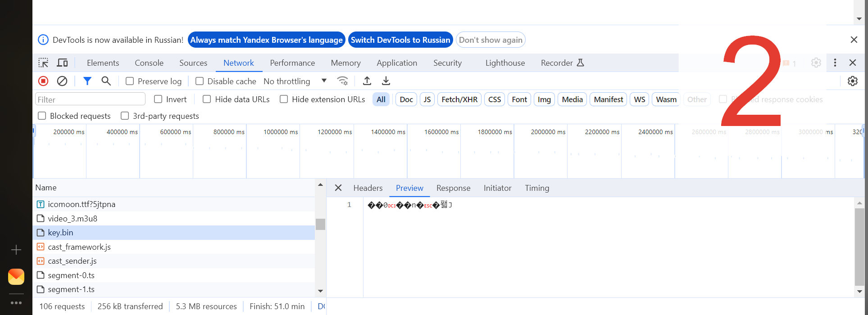Select the segment-1.ts request

click(x=174, y=289)
